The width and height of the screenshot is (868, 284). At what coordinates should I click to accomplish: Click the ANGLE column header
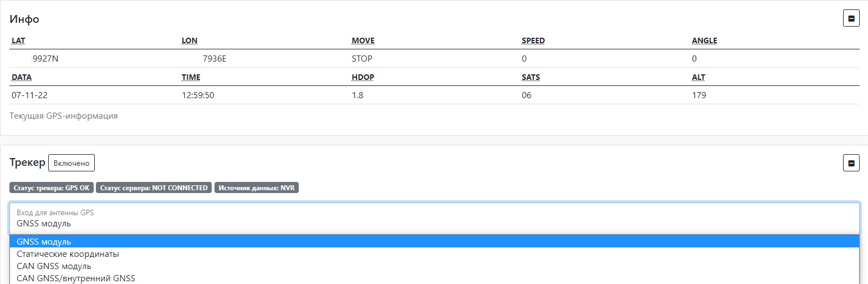point(704,40)
